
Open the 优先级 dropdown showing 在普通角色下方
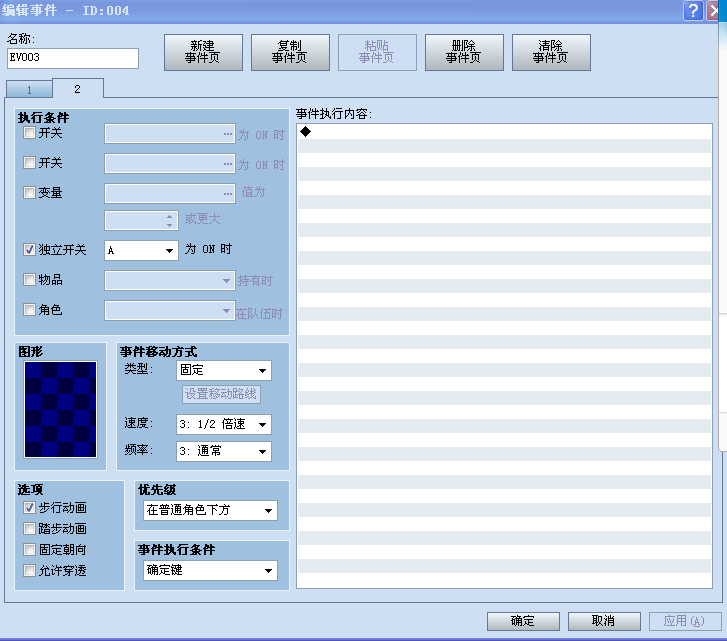210,511
